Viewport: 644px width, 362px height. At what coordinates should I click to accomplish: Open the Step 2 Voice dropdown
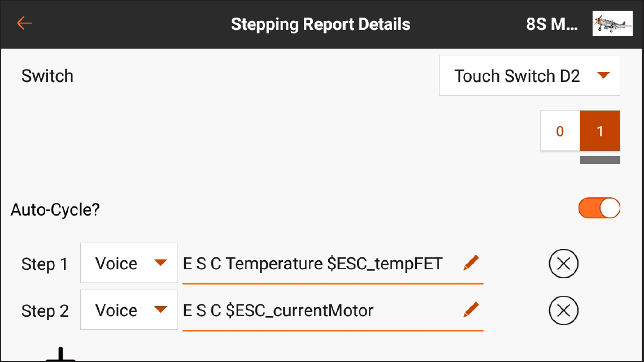129,309
